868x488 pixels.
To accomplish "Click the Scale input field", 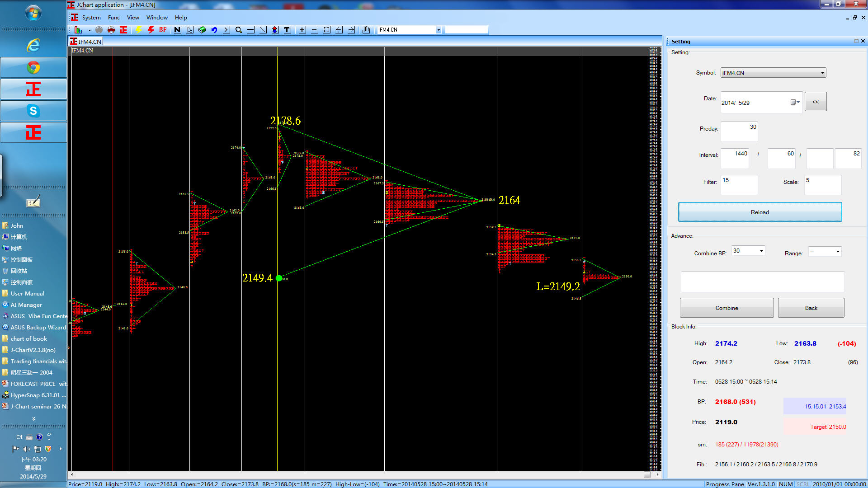I will tap(823, 185).
